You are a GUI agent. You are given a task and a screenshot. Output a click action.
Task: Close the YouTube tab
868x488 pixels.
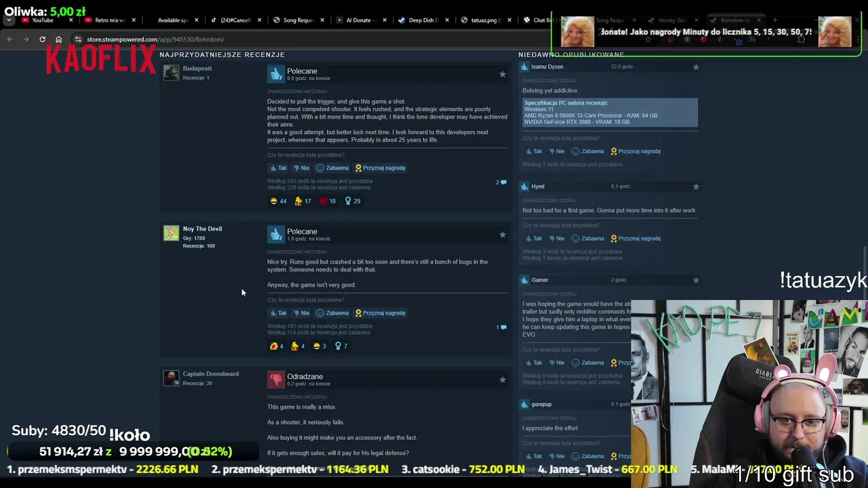(71, 20)
